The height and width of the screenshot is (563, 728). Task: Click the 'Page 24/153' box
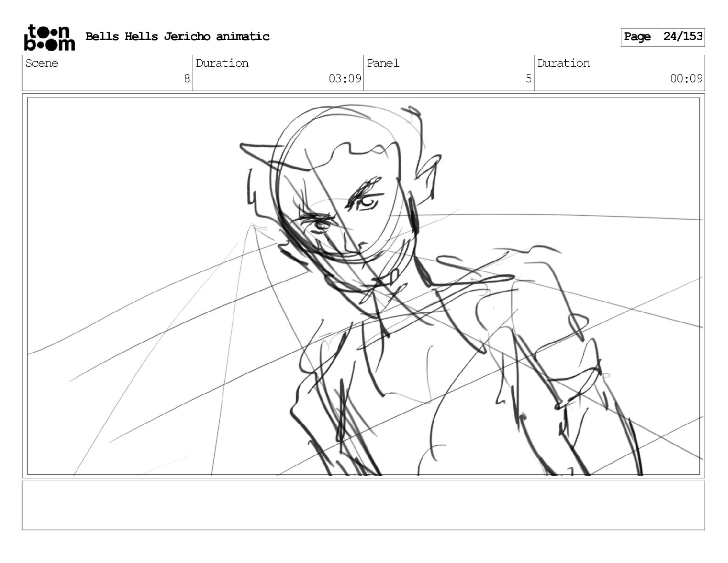click(663, 37)
